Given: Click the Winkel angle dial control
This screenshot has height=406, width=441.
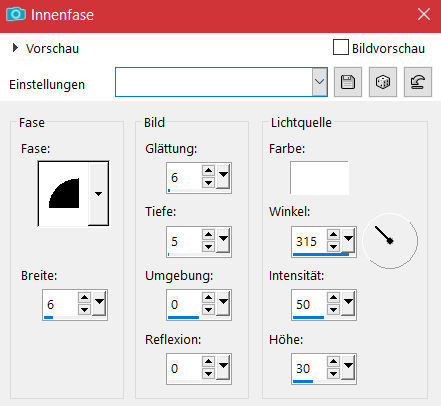Looking at the screenshot, I should [x=390, y=240].
